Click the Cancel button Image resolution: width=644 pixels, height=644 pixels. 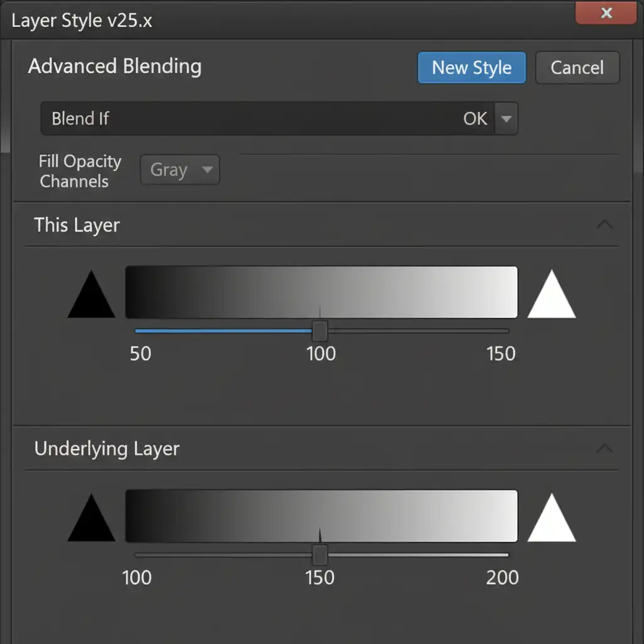(577, 68)
